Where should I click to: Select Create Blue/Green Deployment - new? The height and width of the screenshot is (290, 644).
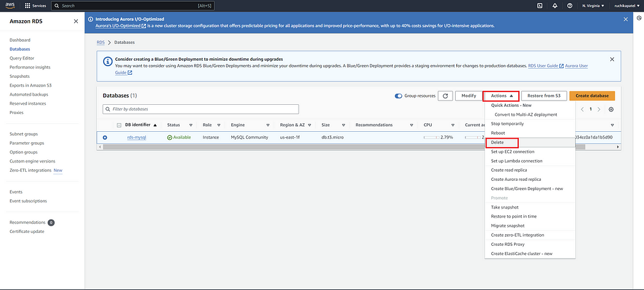pyautogui.click(x=530, y=189)
